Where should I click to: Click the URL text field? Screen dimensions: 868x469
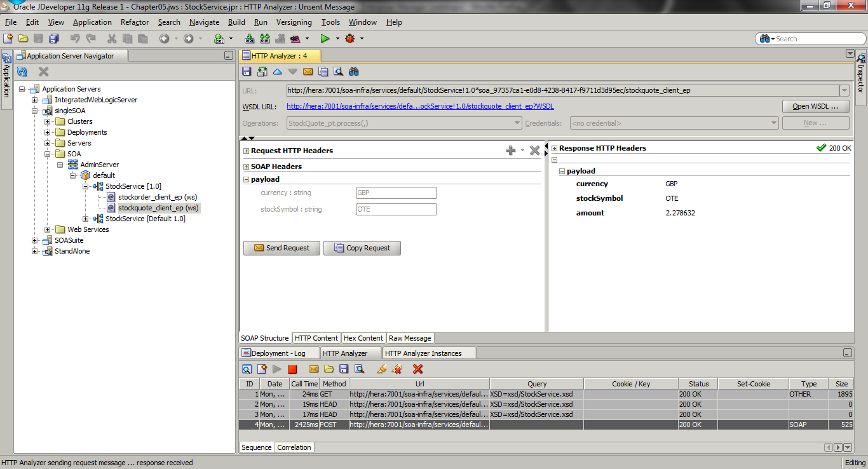(x=562, y=90)
